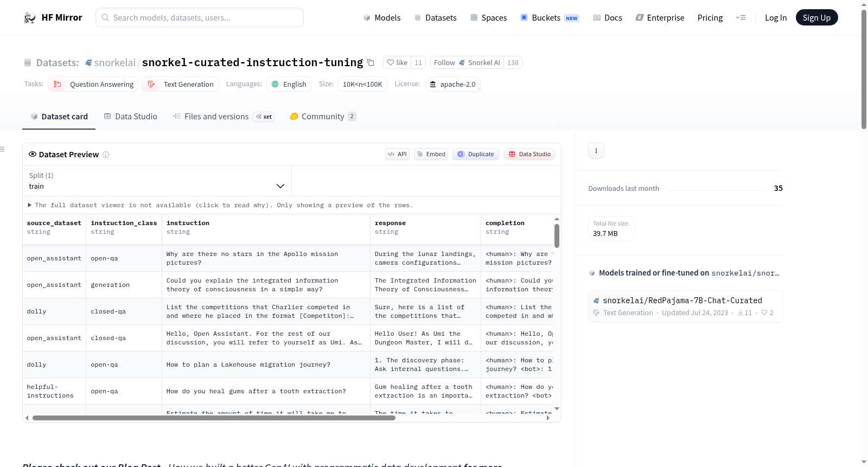Click the eye icon beside Dataset Preview

(33, 155)
